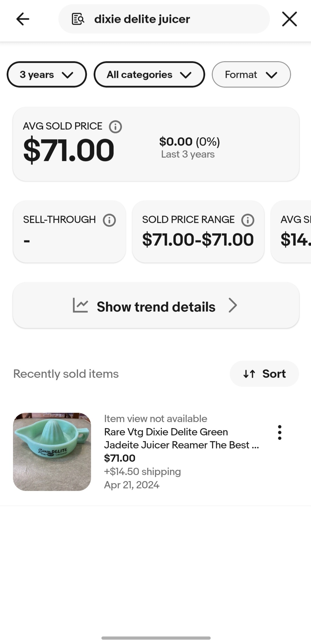Show trend details
Screen dimensions: 311x644
click(x=156, y=306)
